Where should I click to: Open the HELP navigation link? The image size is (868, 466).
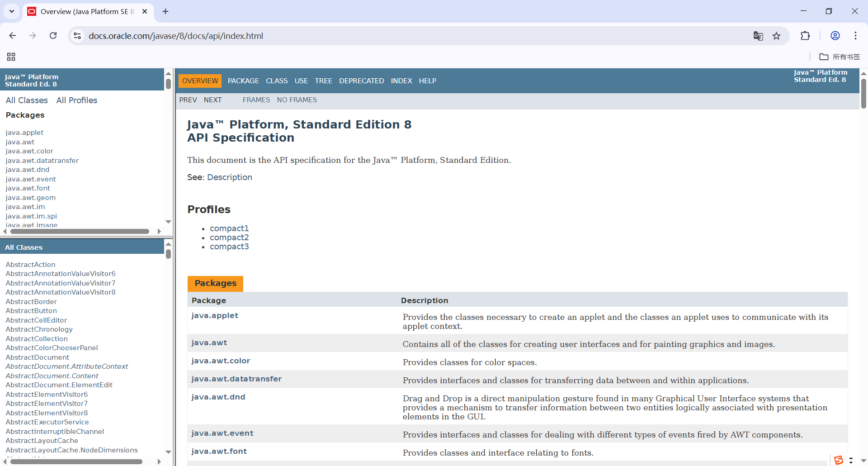[x=428, y=81]
